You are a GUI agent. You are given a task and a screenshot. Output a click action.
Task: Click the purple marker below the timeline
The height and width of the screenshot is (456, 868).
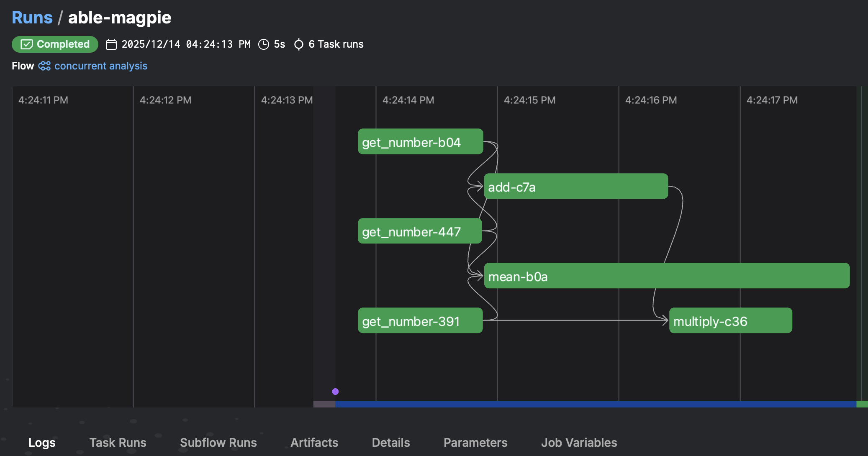[335, 392]
